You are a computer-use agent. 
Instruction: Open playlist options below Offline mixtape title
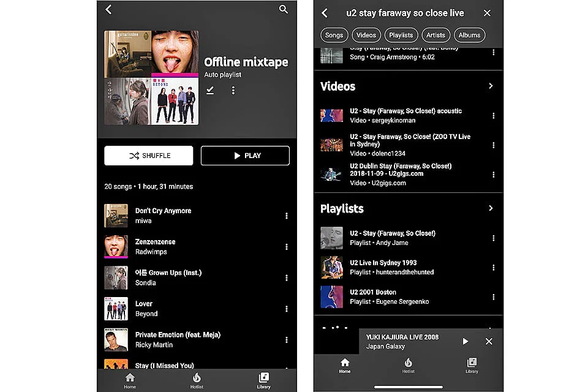click(x=233, y=90)
